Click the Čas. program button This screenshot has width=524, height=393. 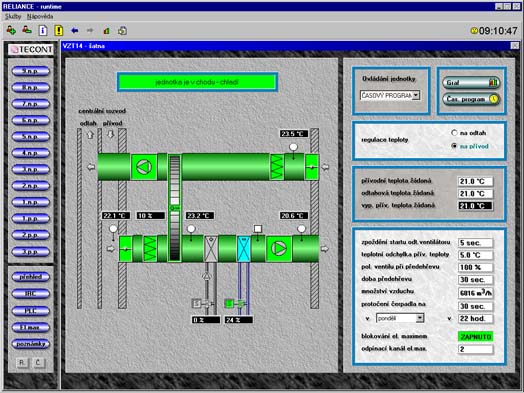(471, 99)
